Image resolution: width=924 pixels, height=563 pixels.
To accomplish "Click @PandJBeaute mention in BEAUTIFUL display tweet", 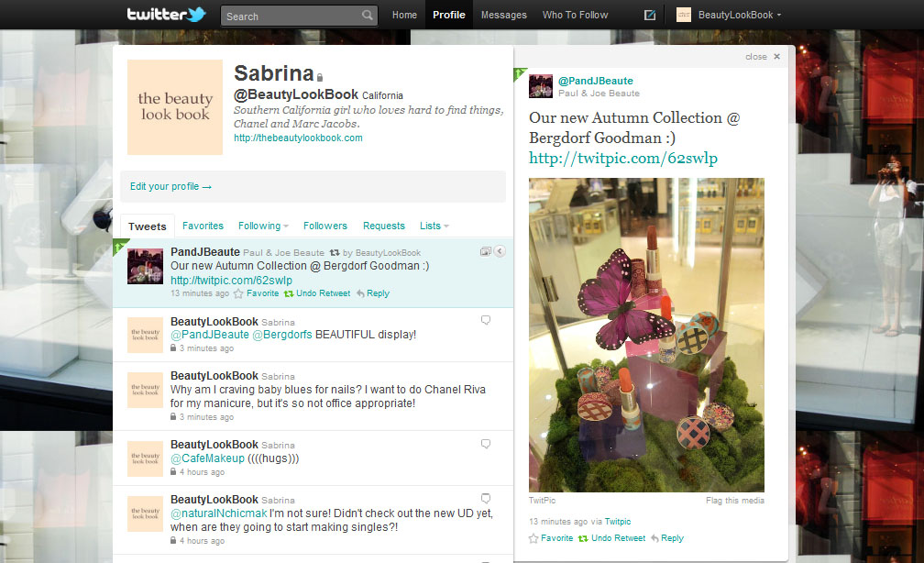I will pos(210,335).
